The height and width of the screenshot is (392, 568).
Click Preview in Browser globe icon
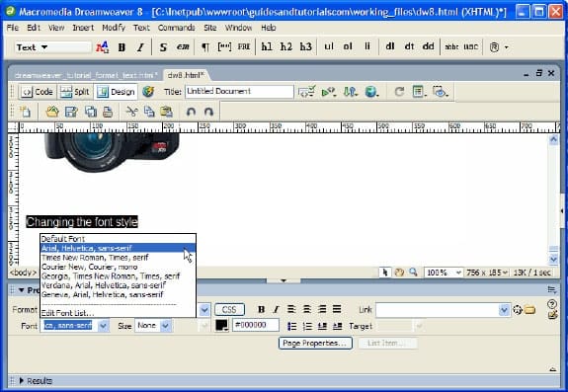(371, 92)
